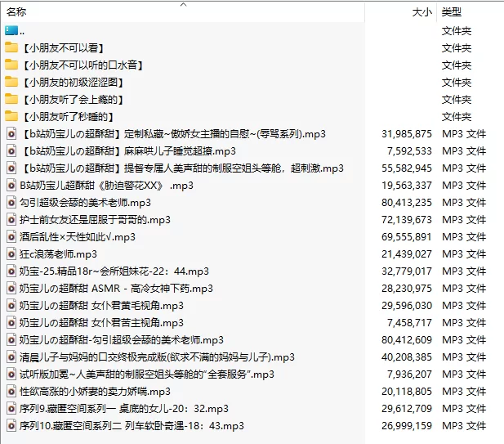Sort by the 名称 column header
This screenshot has width=504, height=444.
pos(16,12)
